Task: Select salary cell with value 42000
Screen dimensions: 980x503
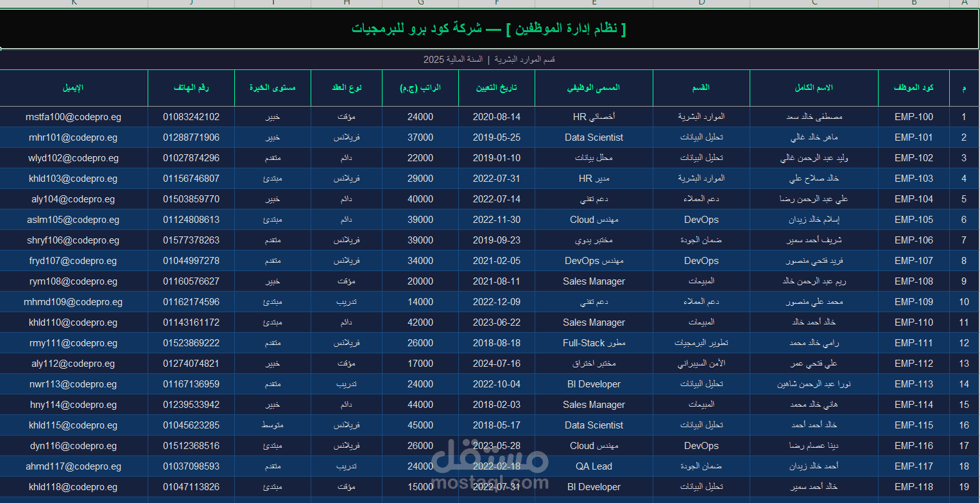Action: pyautogui.click(x=420, y=322)
